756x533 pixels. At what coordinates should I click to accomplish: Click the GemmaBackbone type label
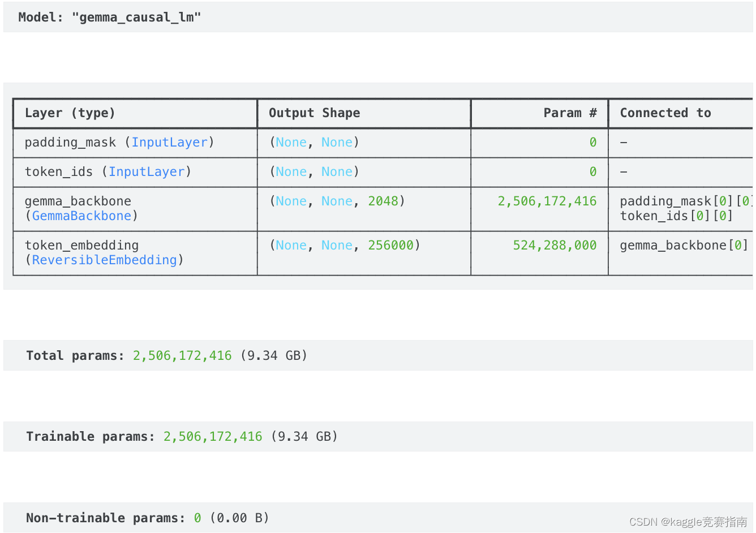point(81,216)
